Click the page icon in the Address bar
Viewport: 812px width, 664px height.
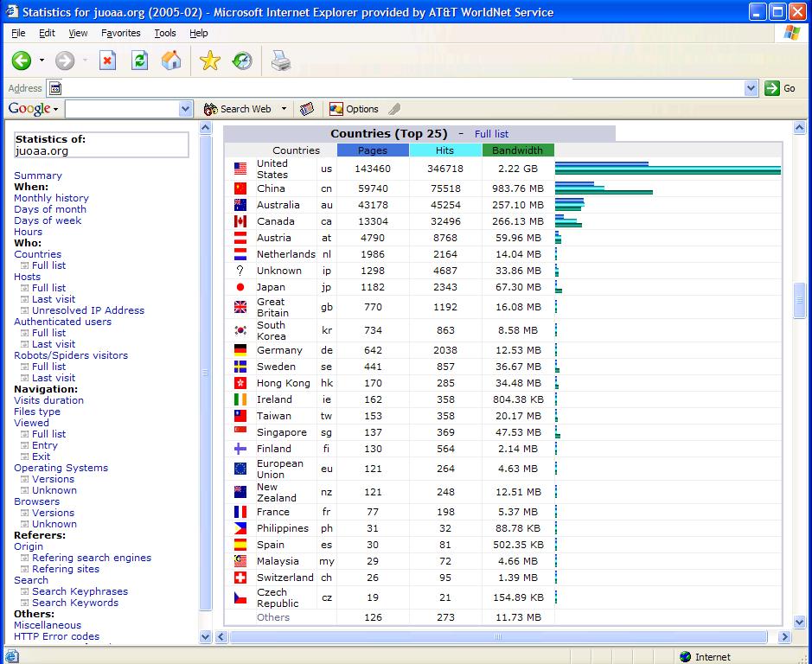pyautogui.click(x=54, y=88)
